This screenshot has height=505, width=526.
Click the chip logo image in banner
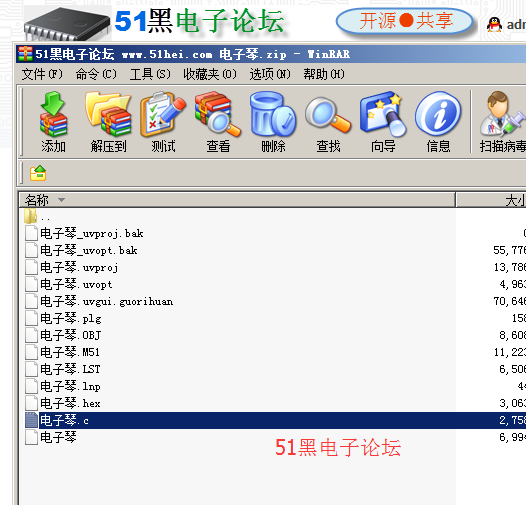[x=67, y=23]
